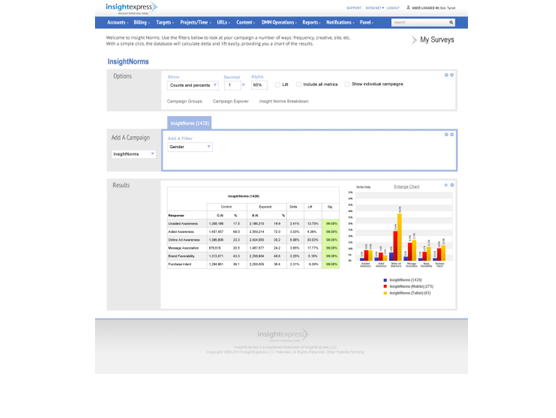Click the yellow InsightNorms (Tablet) legend swatch

coord(385,293)
